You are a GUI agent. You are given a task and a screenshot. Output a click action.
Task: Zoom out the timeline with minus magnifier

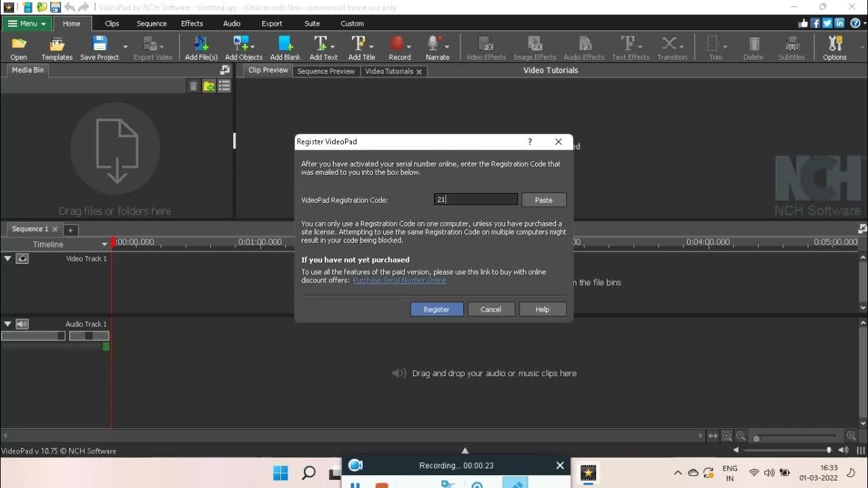[741, 436]
